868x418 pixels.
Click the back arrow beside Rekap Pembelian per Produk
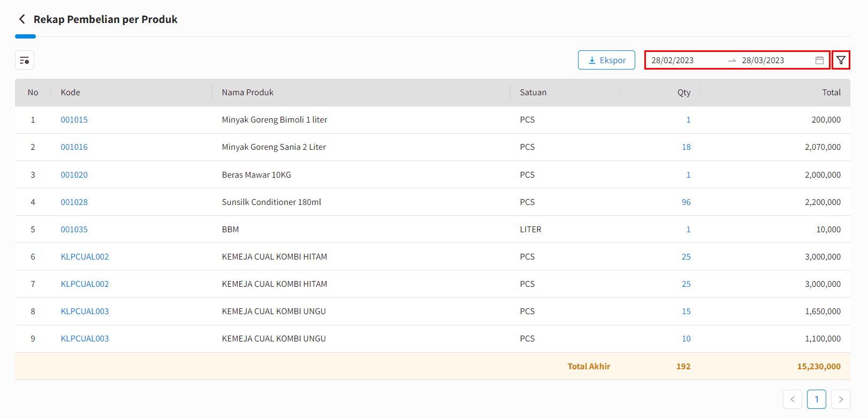coord(22,19)
